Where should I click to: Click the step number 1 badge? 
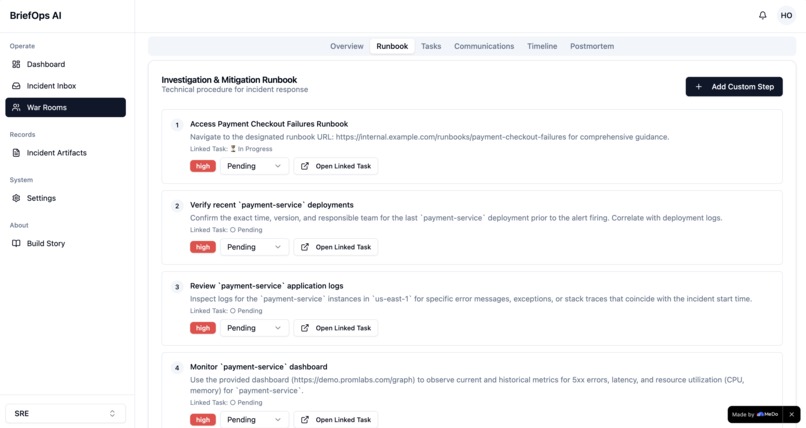point(177,125)
